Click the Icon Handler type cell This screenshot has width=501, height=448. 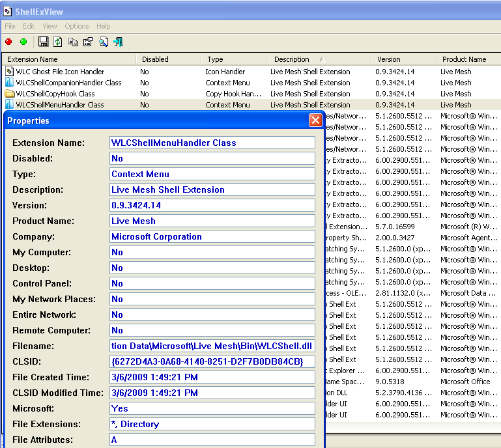click(x=225, y=72)
